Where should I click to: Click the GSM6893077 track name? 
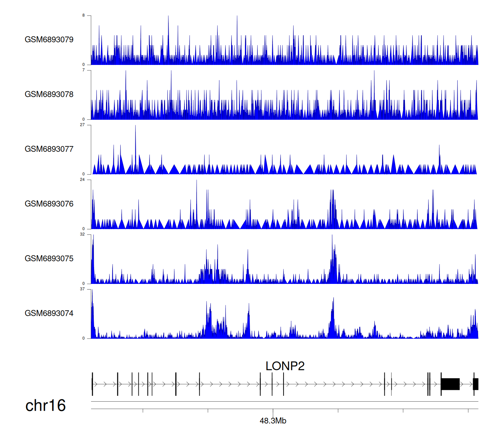49,149
